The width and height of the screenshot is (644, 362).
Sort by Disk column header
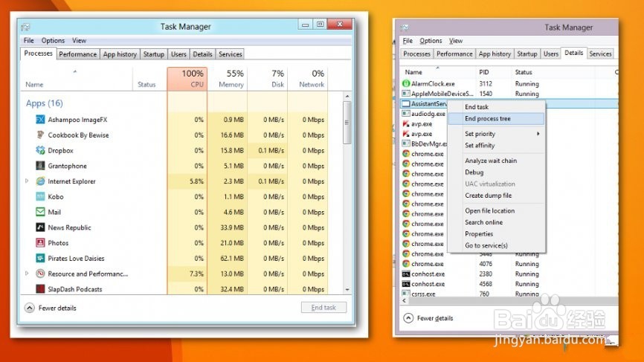[x=268, y=79]
